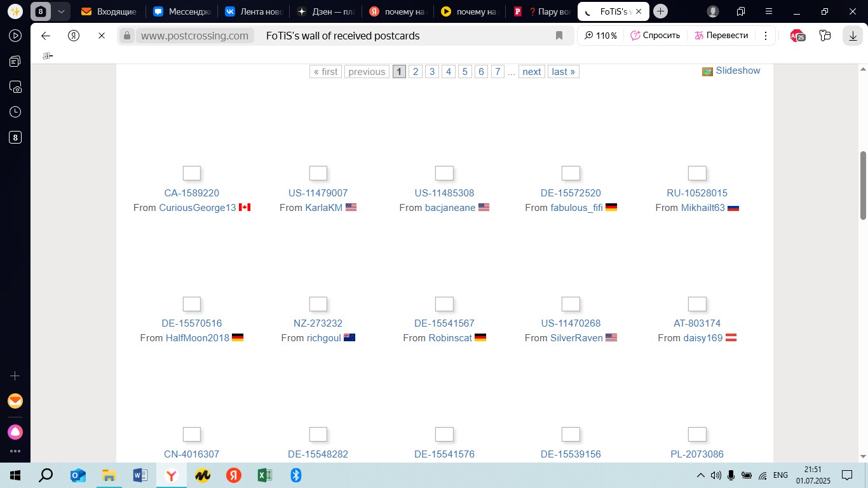Image resolution: width=868 pixels, height=488 pixels.
Task: Open the postcard thumbnail above NZ-273232
Action: coord(318,304)
